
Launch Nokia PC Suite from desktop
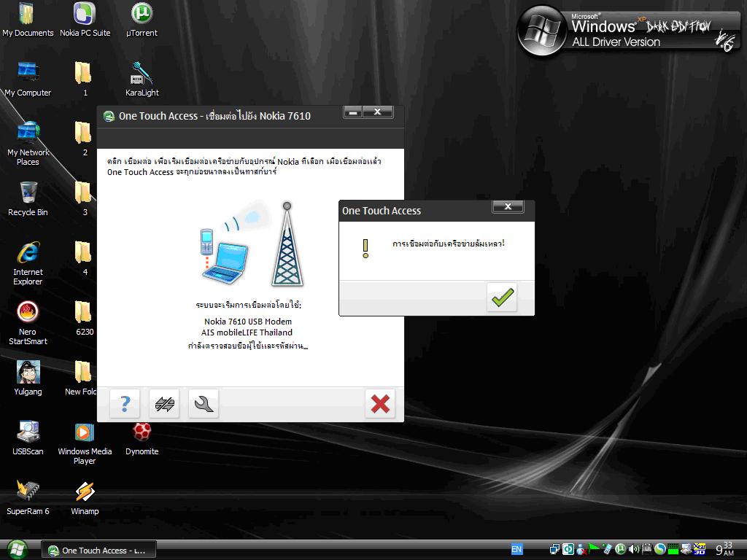[85, 20]
